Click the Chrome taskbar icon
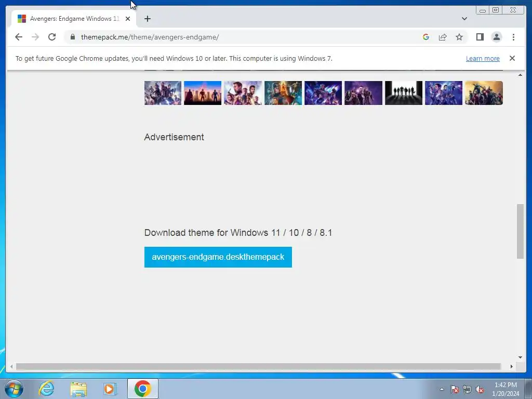This screenshot has height=399, width=532. [143, 389]
